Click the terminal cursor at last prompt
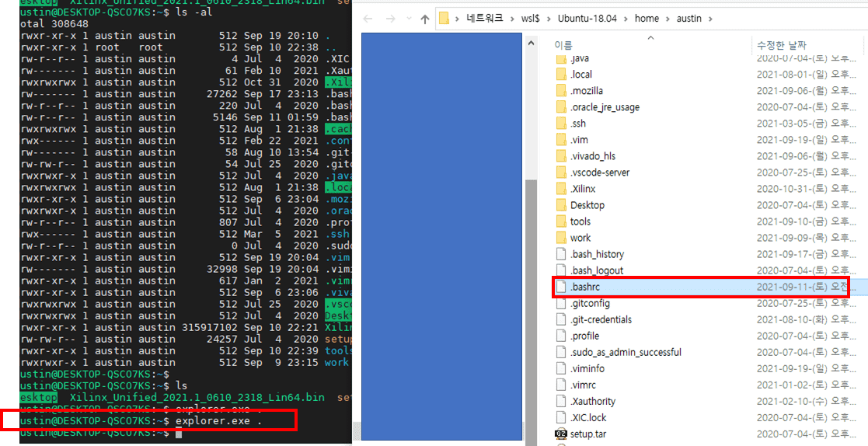Image resolution: width=868 pixels, height=446 pixels. pos(178,433)
